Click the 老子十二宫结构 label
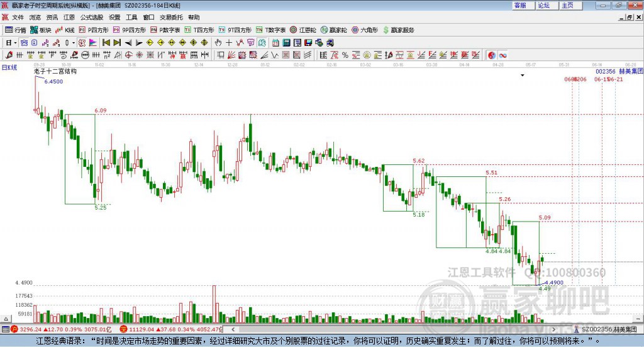 (55, 71)
